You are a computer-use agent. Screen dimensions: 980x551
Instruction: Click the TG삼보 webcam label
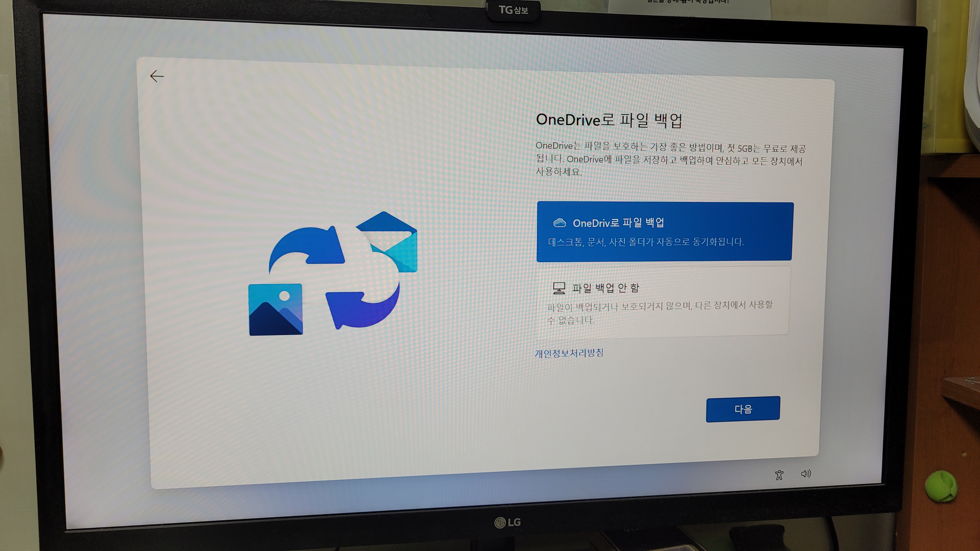(513, 10)
